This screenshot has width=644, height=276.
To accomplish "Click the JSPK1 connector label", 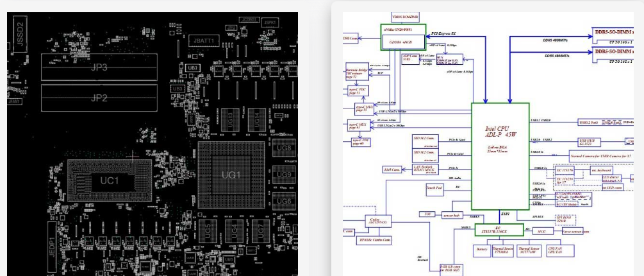I will 270,22.
